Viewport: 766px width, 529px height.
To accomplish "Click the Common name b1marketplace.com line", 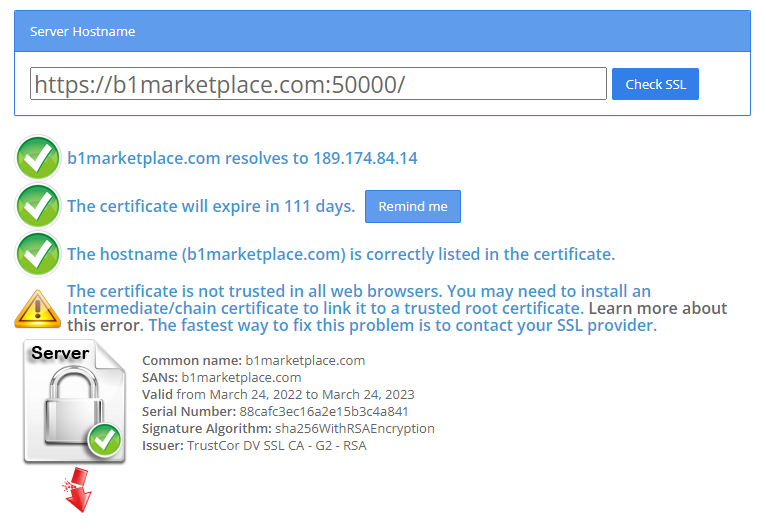I will (x=254, y=360).
